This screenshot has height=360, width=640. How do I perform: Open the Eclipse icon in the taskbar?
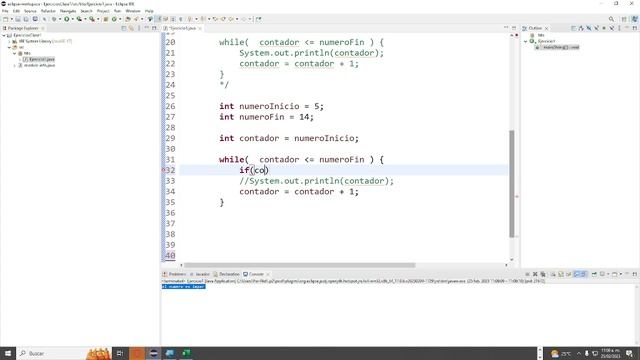(x=154, y=353)
